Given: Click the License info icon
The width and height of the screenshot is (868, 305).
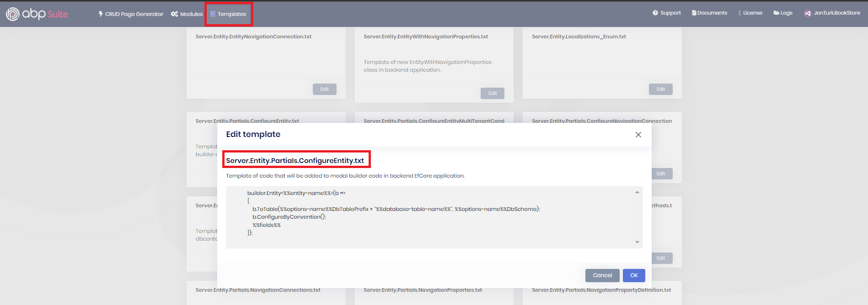Looking at the screenshot, I should tap(739, 13).
